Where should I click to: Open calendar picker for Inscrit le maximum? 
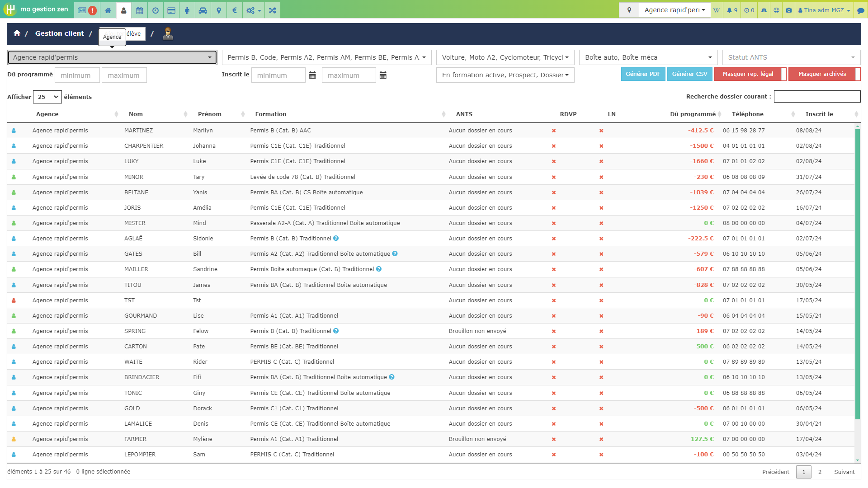(383, 75)
